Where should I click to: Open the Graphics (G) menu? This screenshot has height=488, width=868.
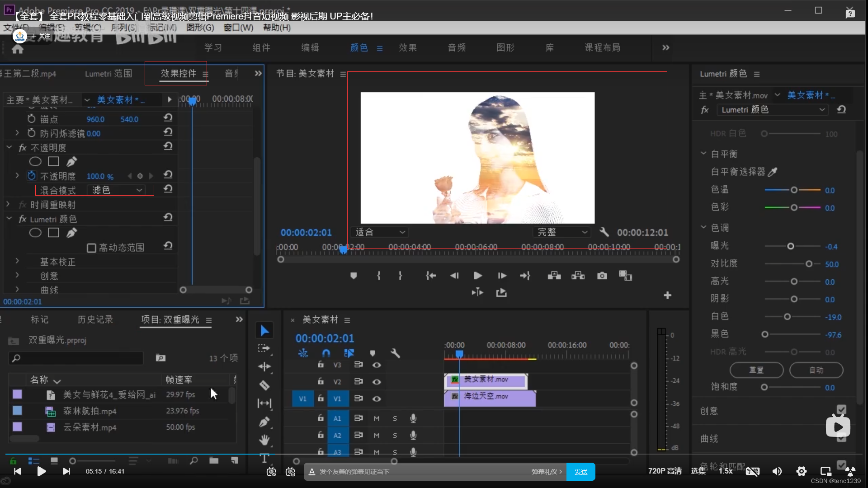pos(200,28)
